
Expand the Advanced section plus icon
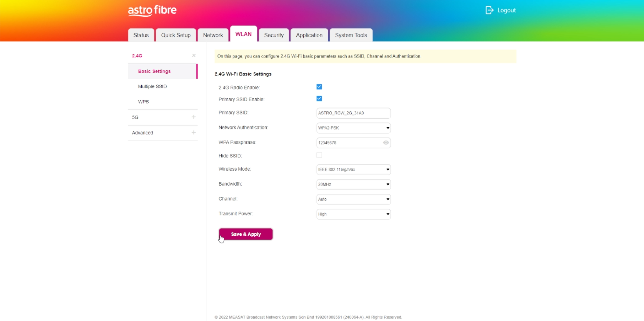194,133
